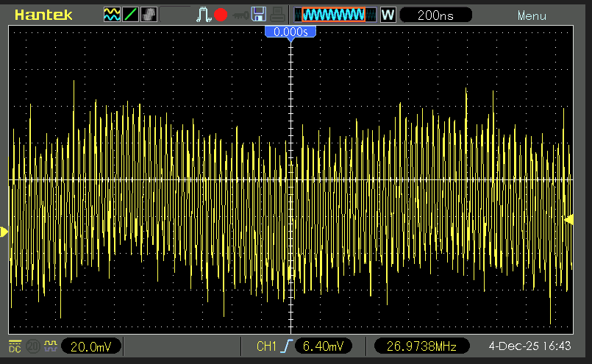
Task: Click the floppy disk save icon
Action: (x=258, y=14)
